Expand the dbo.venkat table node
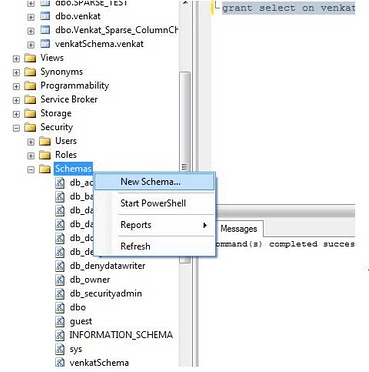369x372 pixels. click(31, 17)
